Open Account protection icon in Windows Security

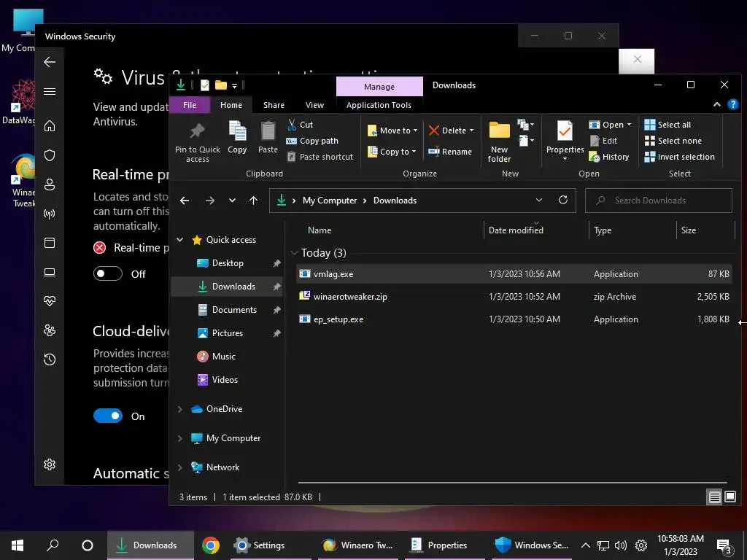coord(50,184)
